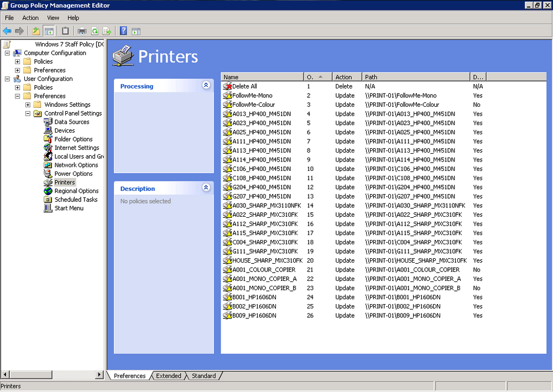Click the Refresh toolbar icon
This screenshot has height=392, width=553.
coord(95,31)
